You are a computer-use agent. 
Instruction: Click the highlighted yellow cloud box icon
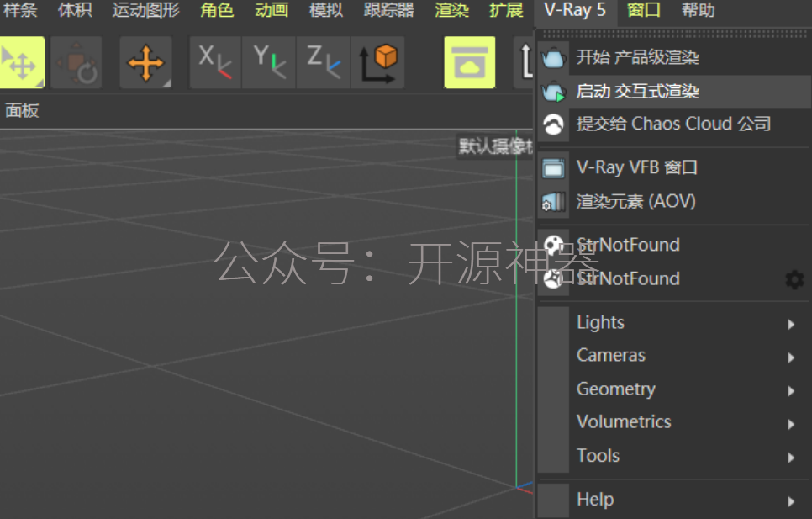(470, 63)
